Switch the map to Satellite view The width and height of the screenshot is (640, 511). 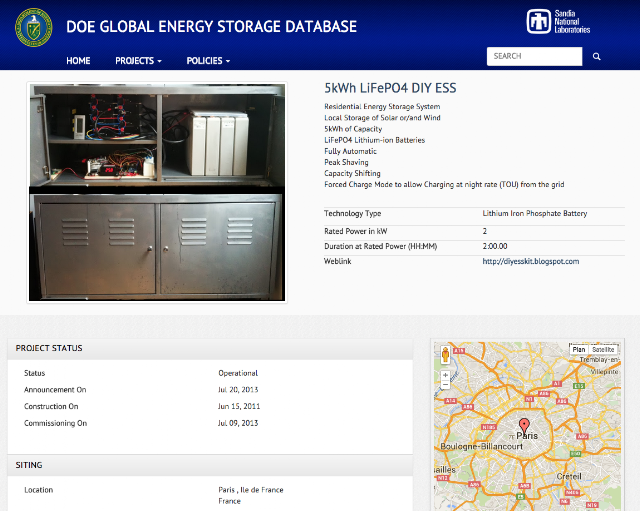603,349
